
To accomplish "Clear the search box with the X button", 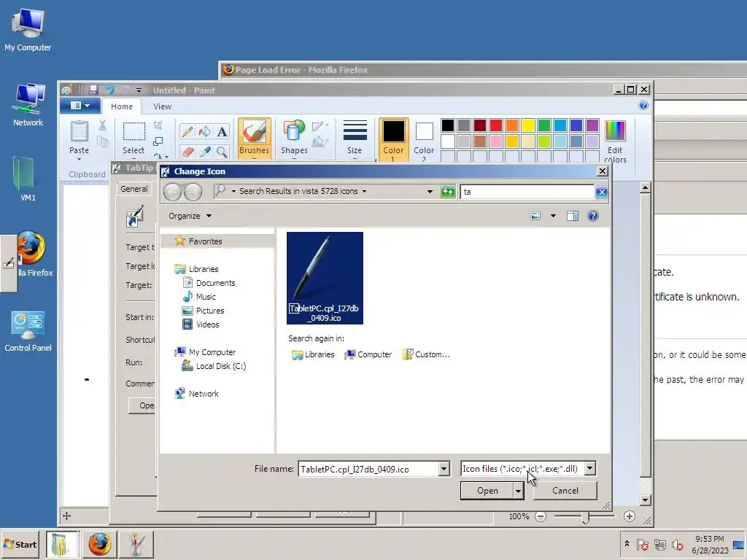I will pos(601,192).
